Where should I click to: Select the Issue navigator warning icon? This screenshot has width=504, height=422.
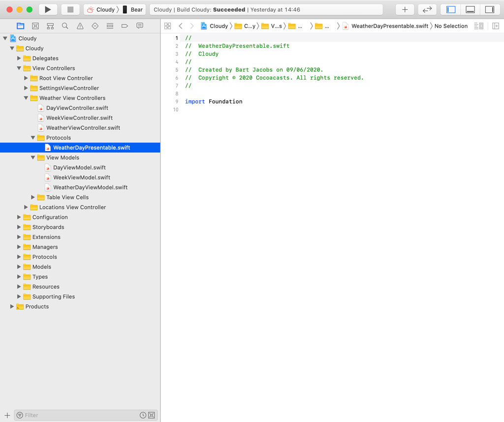pyautogui.click(x=79, y=26)
